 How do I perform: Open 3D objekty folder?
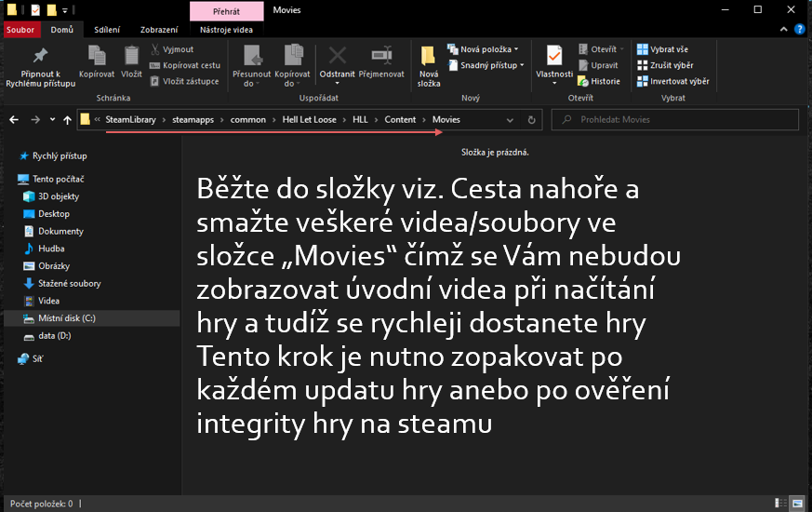click(x=59, y=196)
